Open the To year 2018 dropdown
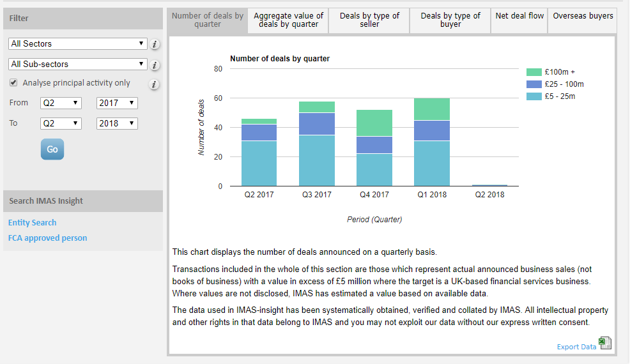630x364 pixels. (x=117, y=123)
